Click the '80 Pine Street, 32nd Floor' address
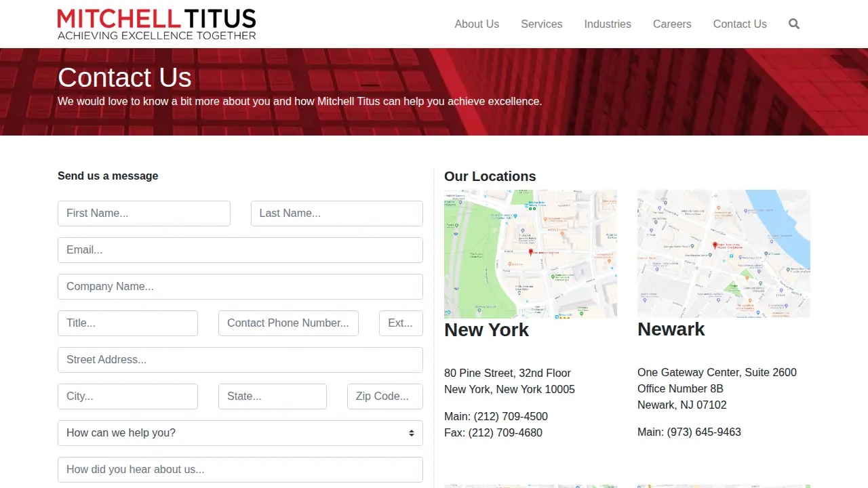The width and height of the screenshot is (868, 488). pyautogui.click(x=507, y=373)
